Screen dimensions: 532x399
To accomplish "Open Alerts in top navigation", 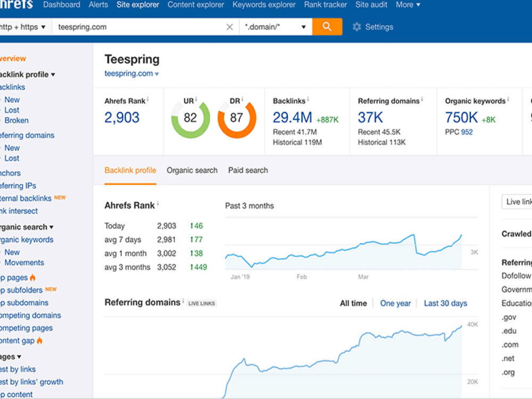I will (98, 5).
